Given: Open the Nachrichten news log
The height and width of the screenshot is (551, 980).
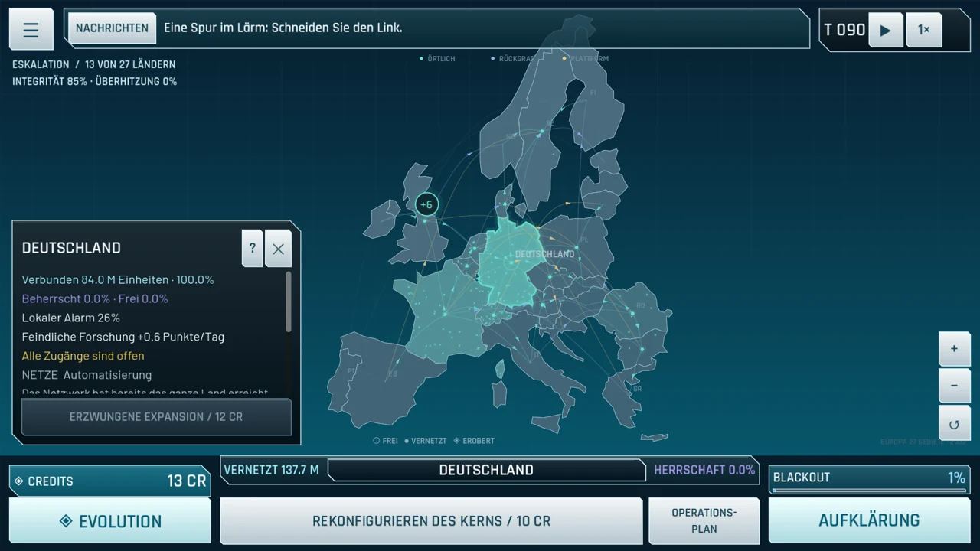Looking at the screenshot, I should (x=112, y=28).
